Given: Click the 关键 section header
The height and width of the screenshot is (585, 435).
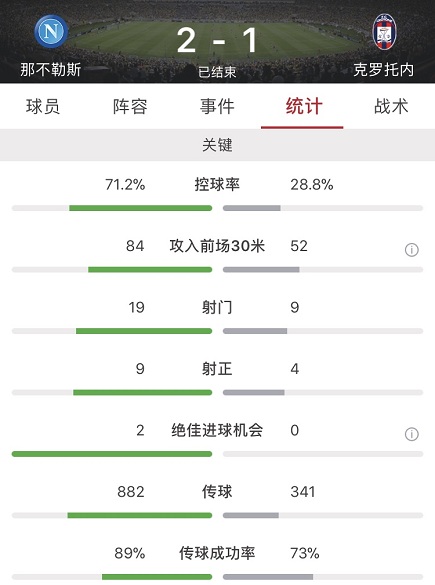Looking at the screenshot, I should pyautogui.click(x=217, y=145).
